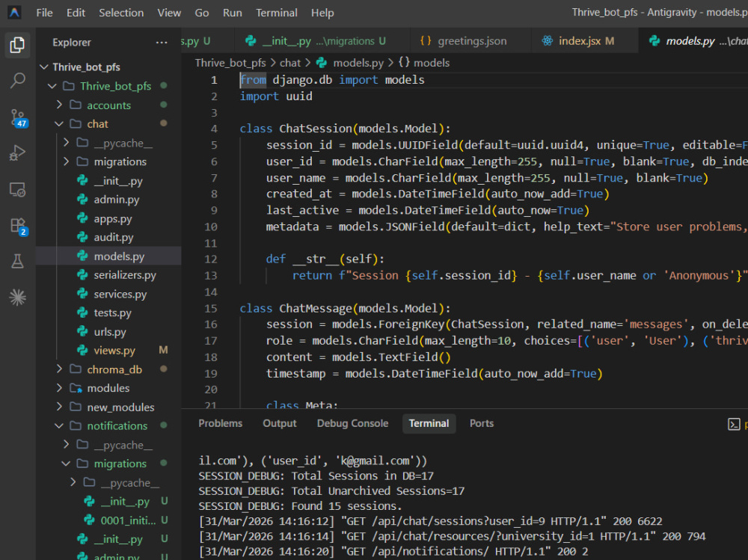Click 'def __str__(self):' on line 12
748x560 pixels.
[x=325, y=259]
